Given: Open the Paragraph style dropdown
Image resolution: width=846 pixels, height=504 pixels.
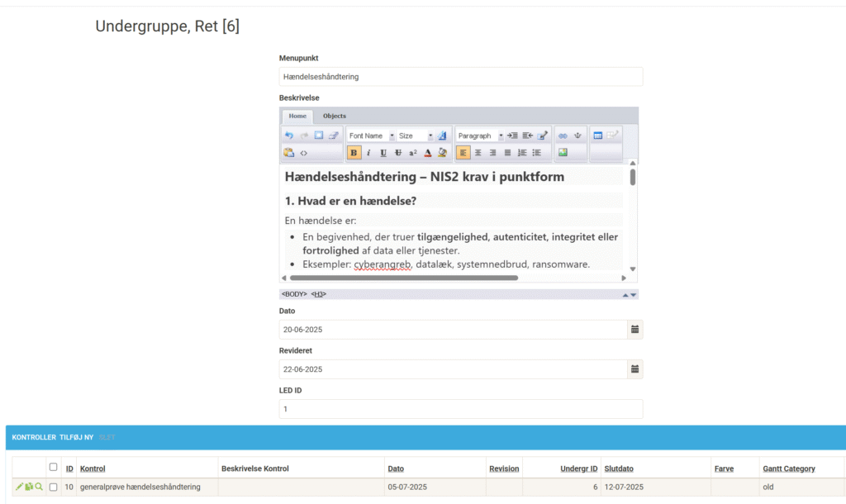Looking at the screenshot, I should tap(480, 136).
